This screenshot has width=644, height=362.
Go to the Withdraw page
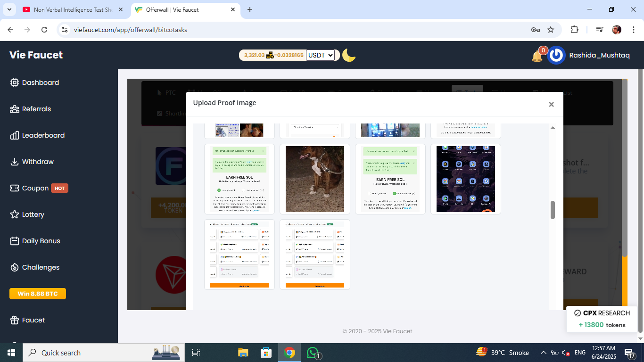coord(32,162)
